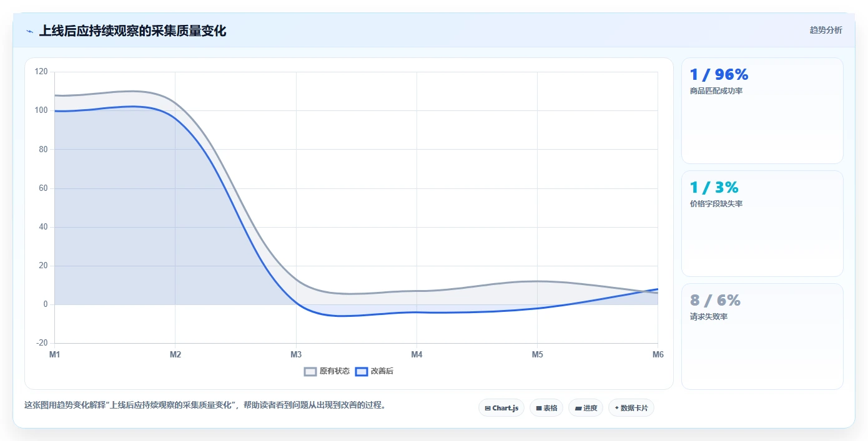The height and width of the screenshot is (441, 868).
Task: Toggle the 改善后 legend series
Action: coord(374,371)
